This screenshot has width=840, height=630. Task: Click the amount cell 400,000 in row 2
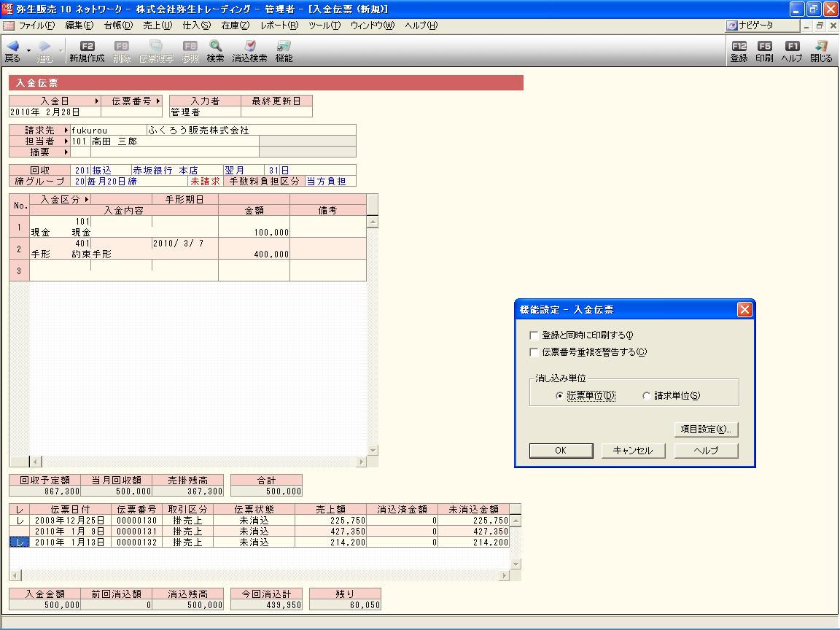click(x=254, y=249)
